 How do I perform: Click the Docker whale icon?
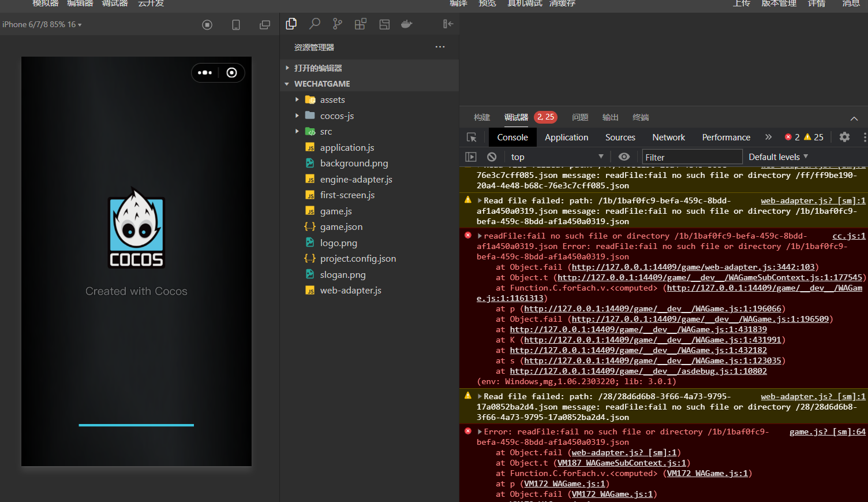(x=407, y=24)
